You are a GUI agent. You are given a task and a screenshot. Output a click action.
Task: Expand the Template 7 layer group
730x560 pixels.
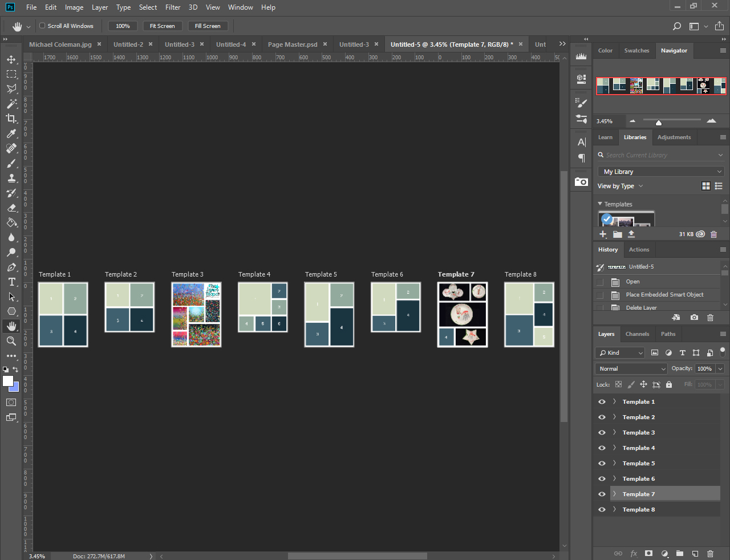[x=614, y=493]
